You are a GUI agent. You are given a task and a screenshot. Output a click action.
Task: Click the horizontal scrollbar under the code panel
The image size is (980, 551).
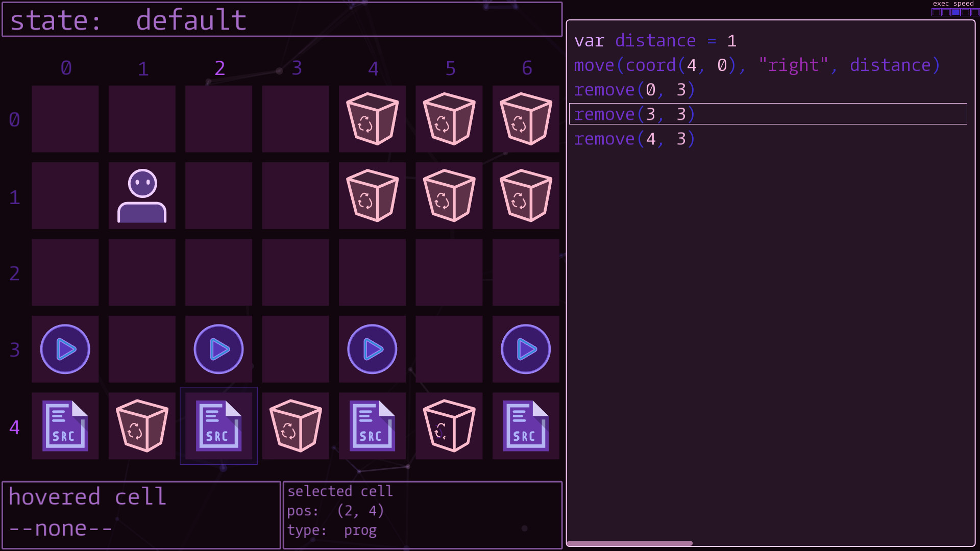click(630, 543)
